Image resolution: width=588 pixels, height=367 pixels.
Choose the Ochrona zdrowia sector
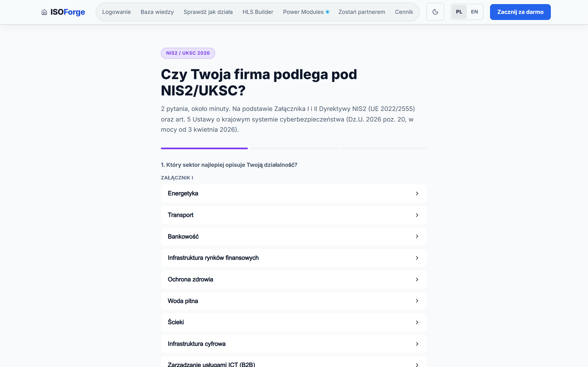294,279
